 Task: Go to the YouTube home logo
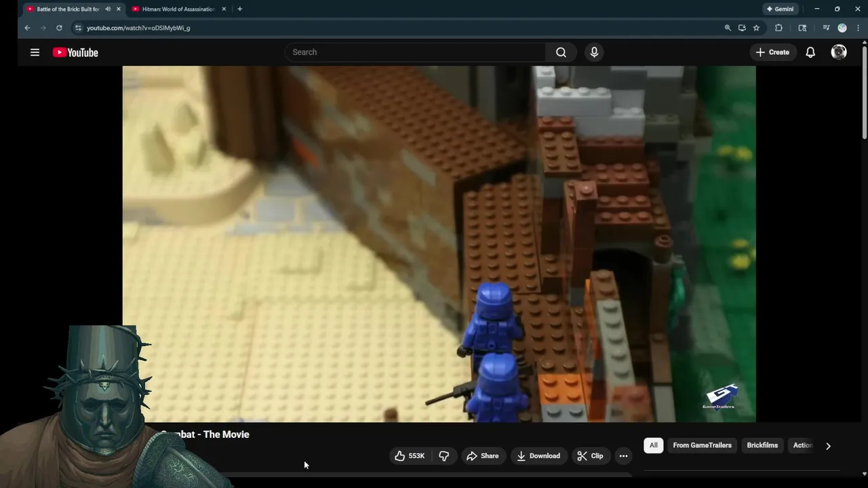[x=75, y=52]
